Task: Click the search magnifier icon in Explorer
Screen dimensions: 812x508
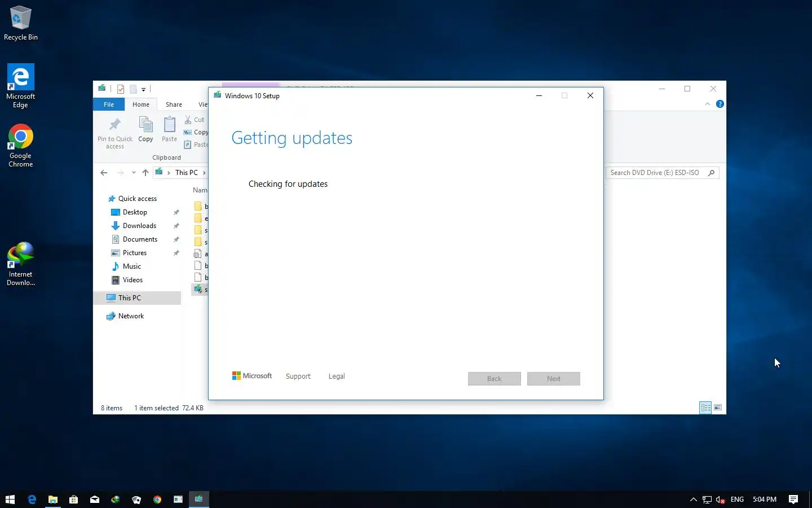Action: pos(712,173)
